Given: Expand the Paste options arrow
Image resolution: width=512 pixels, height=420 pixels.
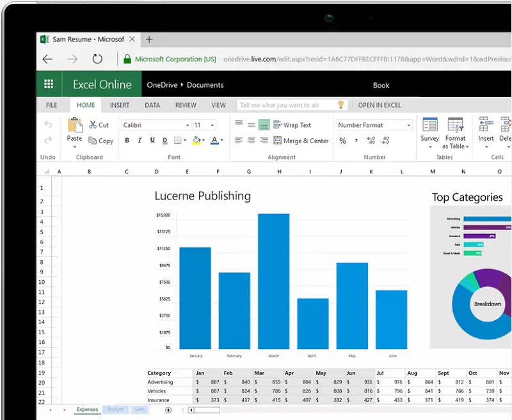Looking at the screenshot, I should coord(75,147).
